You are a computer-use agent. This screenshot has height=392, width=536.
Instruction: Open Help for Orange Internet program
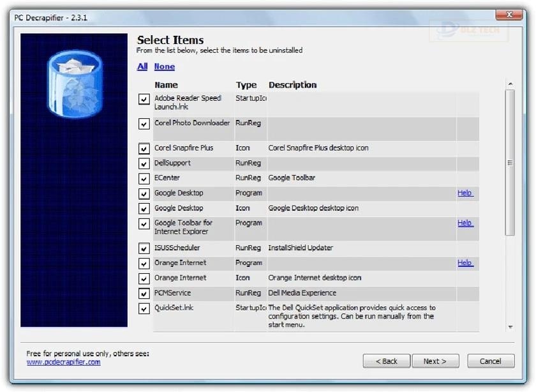coord(465,262)
